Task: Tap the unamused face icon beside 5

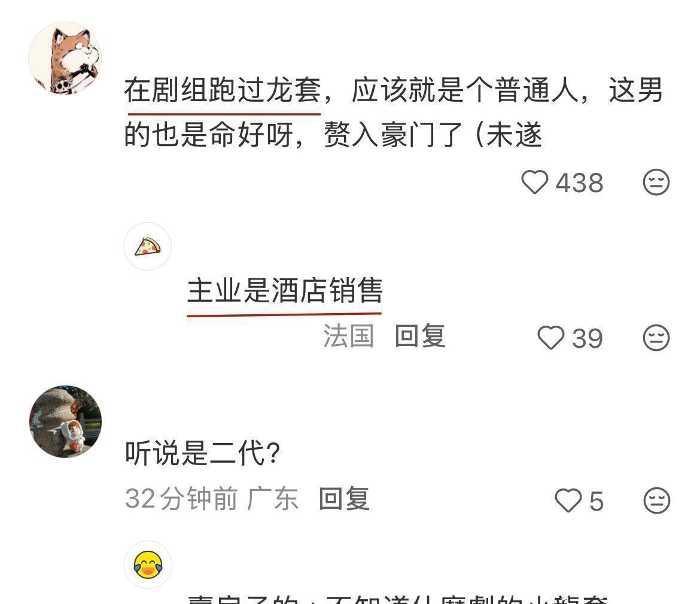Action: [656, 500]
